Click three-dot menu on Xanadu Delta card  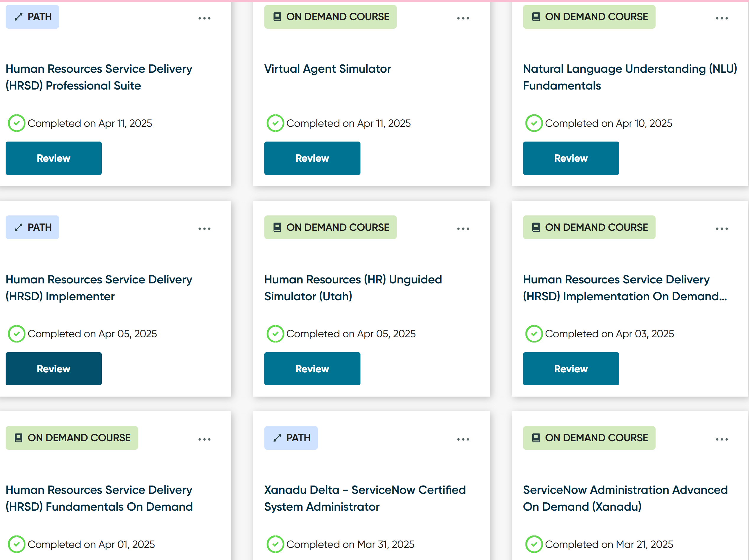pyautogui.click(x=463, y=439)
